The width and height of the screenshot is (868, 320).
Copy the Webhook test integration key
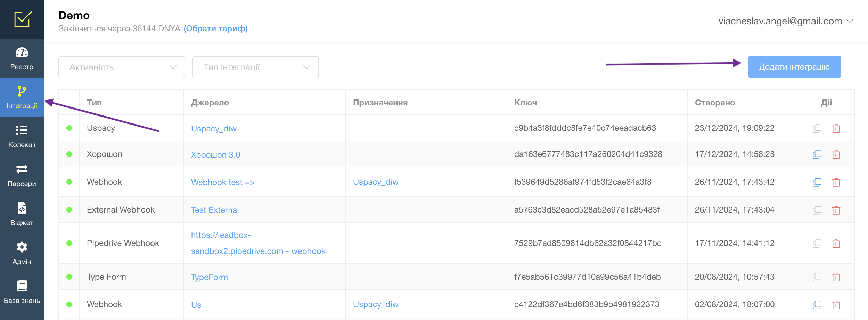pyautogui.click(x=817, y=182)
